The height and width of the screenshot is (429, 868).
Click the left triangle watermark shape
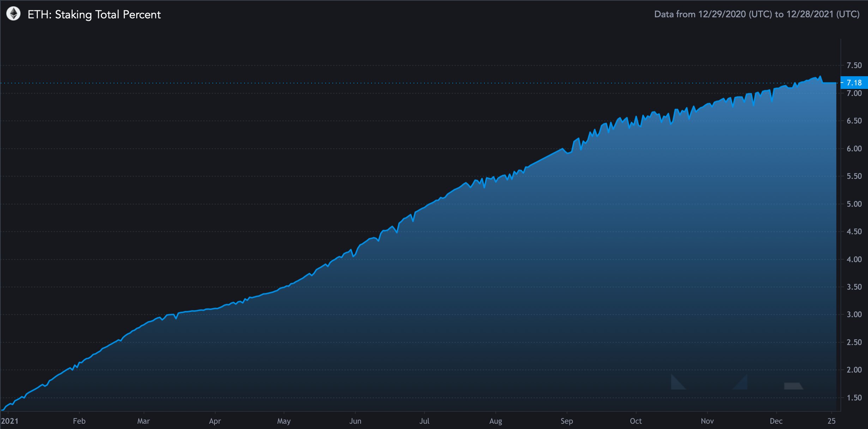[676, 384]
